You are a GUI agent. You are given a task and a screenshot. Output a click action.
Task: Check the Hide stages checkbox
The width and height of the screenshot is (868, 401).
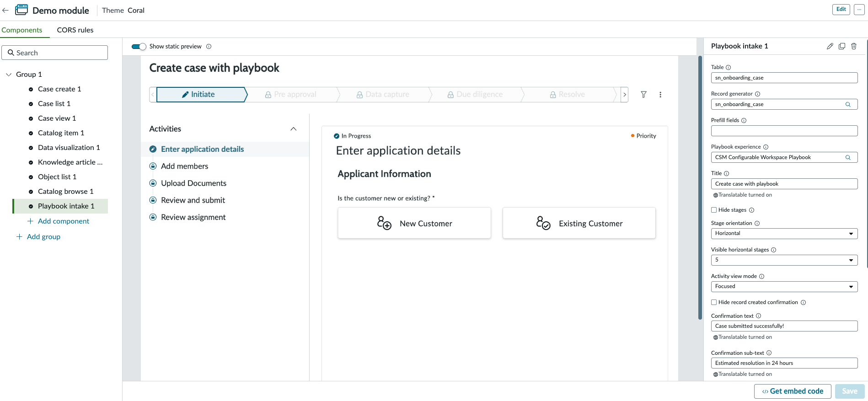pyautogui.click(x=714, y=210)
